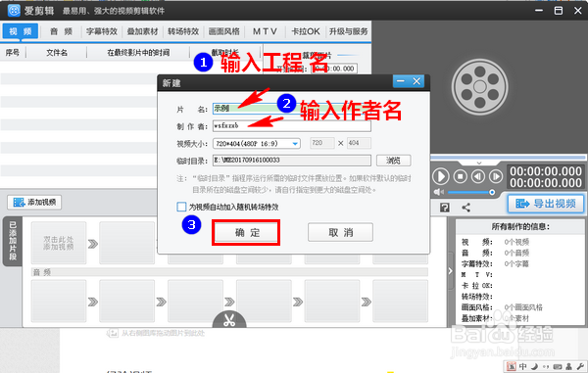
Task: Click the 浏览 button for temp directory
Action: 393,161
